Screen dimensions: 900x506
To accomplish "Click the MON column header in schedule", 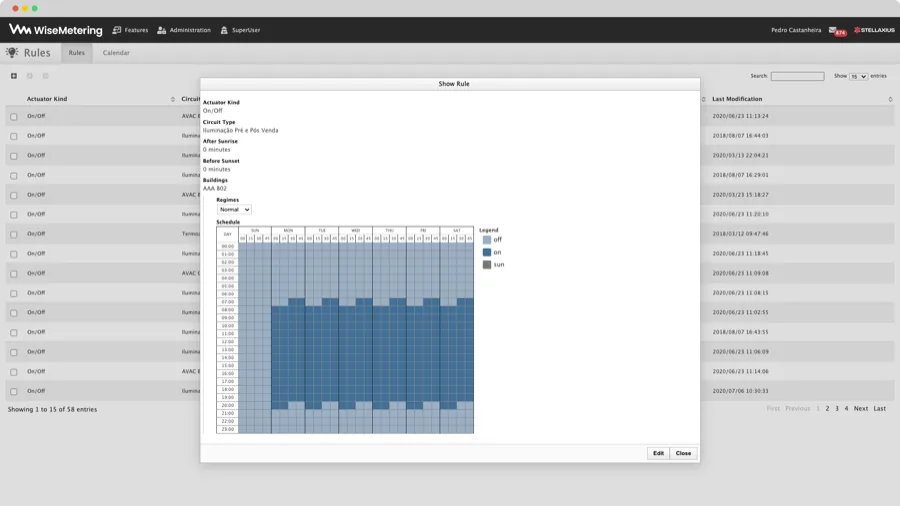I will (288, 230).
